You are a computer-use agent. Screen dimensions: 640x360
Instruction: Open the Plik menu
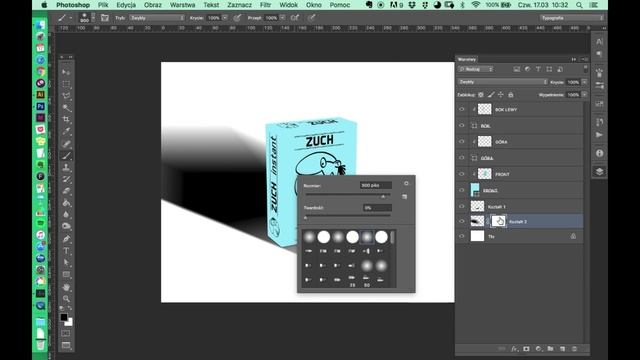point(103,5)
